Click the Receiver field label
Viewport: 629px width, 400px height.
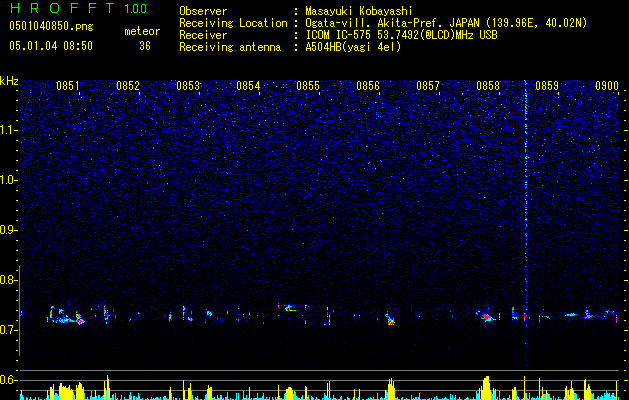pos(203,35)
